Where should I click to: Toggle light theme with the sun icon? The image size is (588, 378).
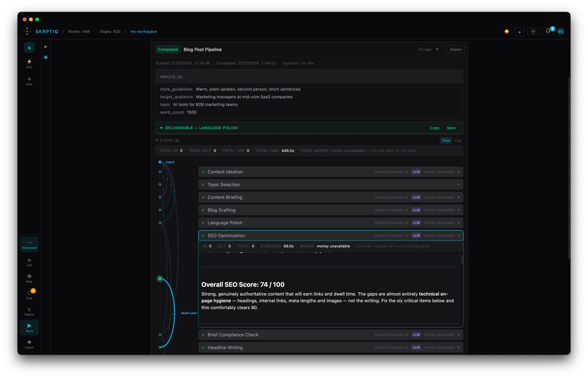pos(507,31)
